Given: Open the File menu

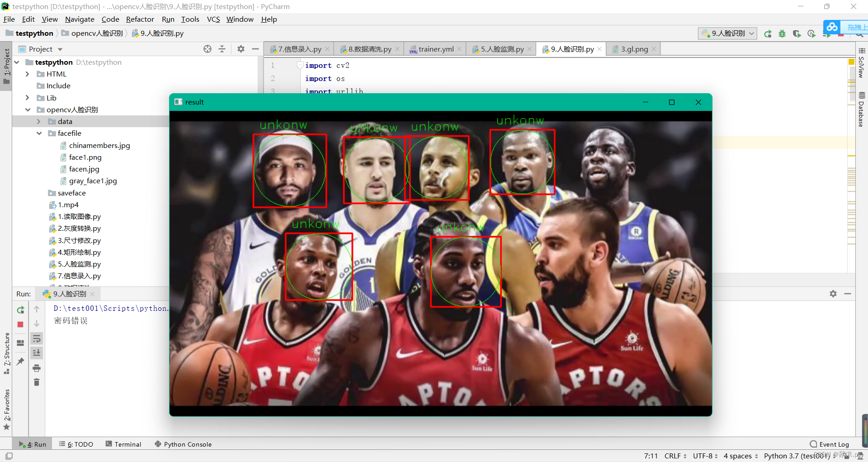Looking at the screenshot, I should (x=9, y=19).
